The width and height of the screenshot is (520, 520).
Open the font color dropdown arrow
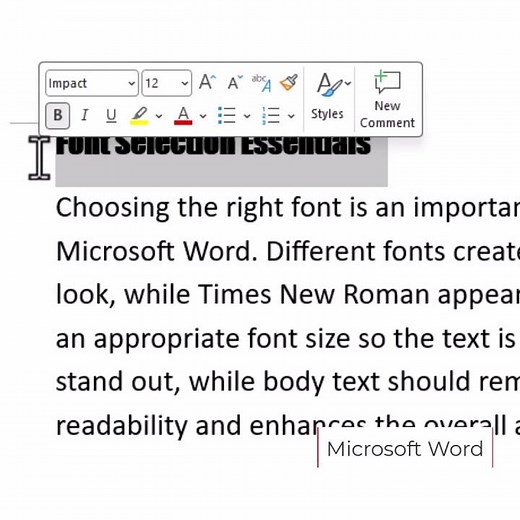pos(203,116)
